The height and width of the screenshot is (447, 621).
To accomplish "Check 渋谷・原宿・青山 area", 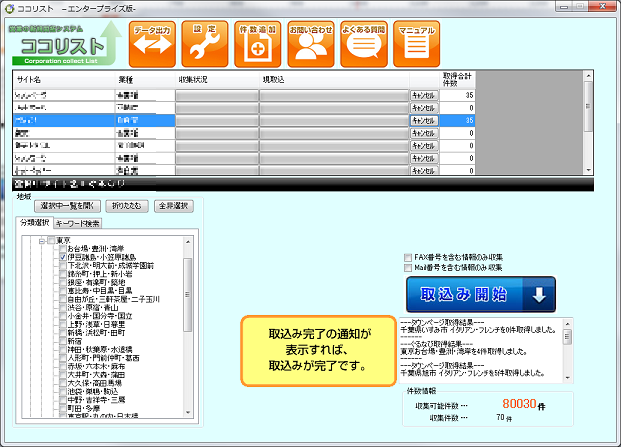I will pyautogui.click(x=63, y=308).
